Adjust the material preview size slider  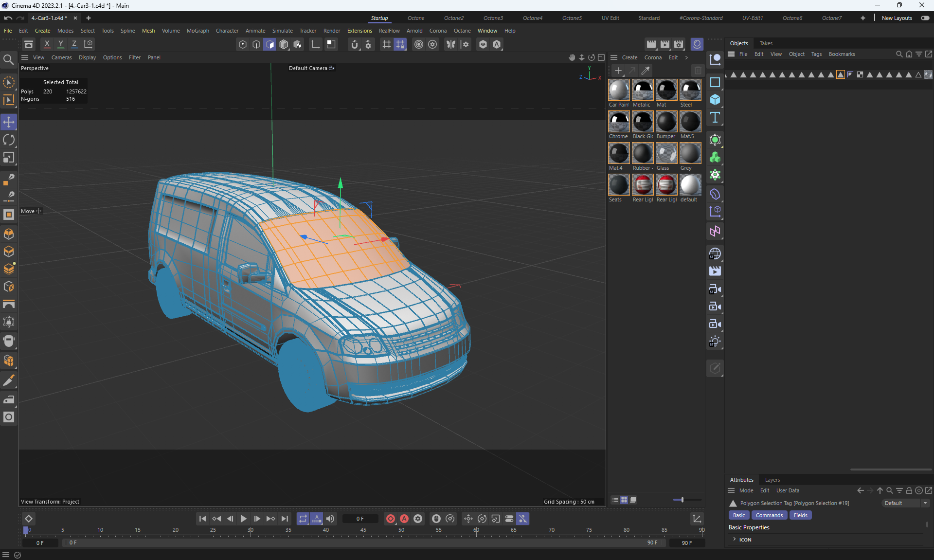[x=682, y=500]
